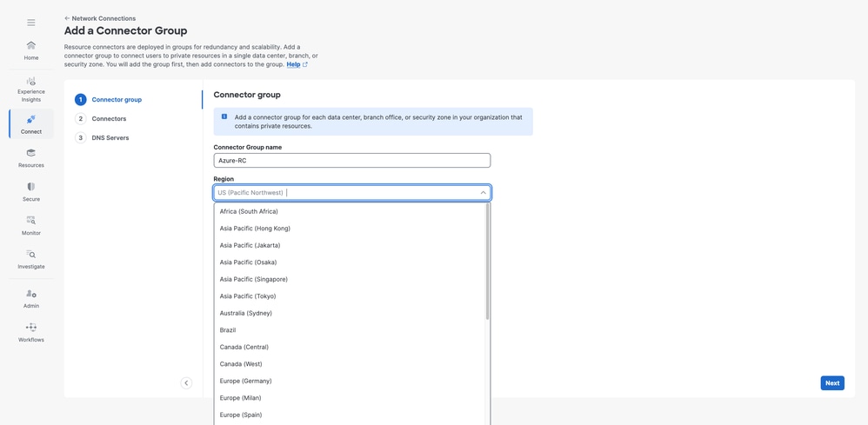Select step 1 Connector group
The image size is (868, 425).
pos(109,100)
